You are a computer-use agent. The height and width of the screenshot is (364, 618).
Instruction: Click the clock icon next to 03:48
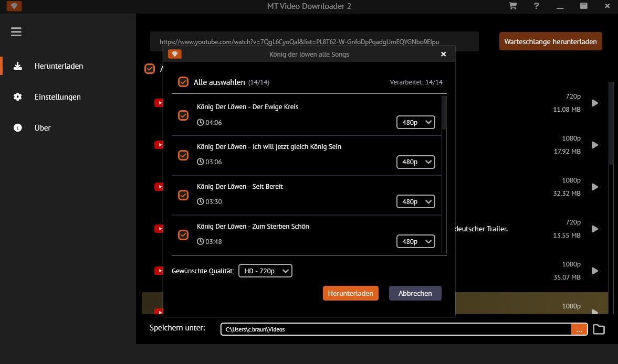pyautogui.click(x=200, y=241)
